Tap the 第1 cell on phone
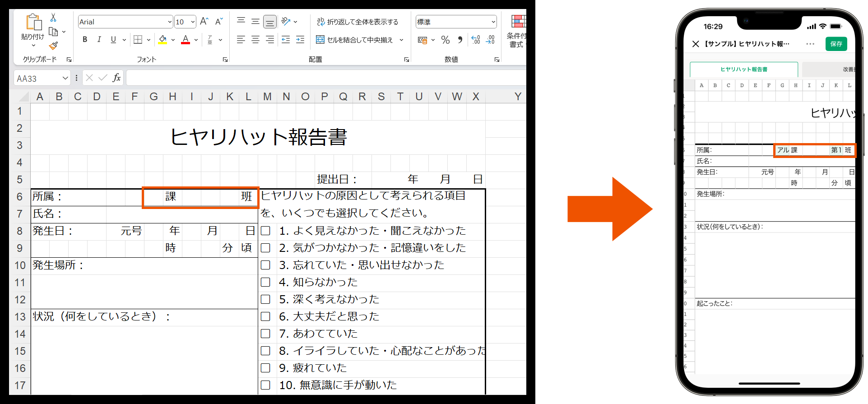 click(836, 150)
